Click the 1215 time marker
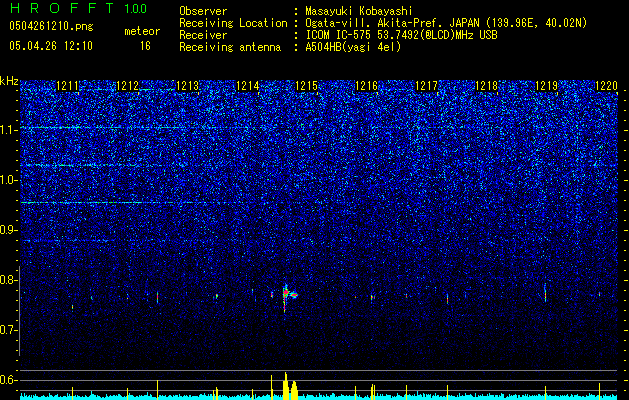 (307, 86)
